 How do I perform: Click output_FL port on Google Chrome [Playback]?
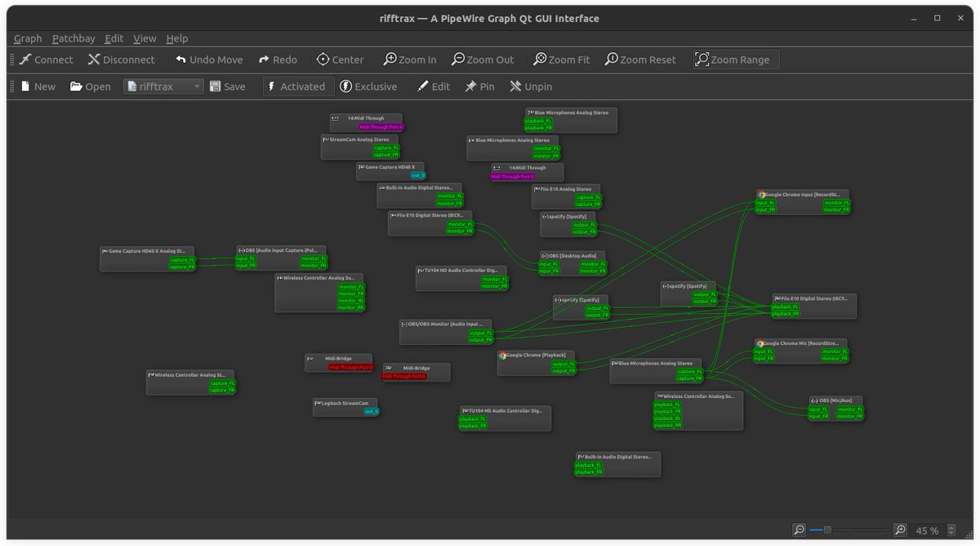coord(563,365)
